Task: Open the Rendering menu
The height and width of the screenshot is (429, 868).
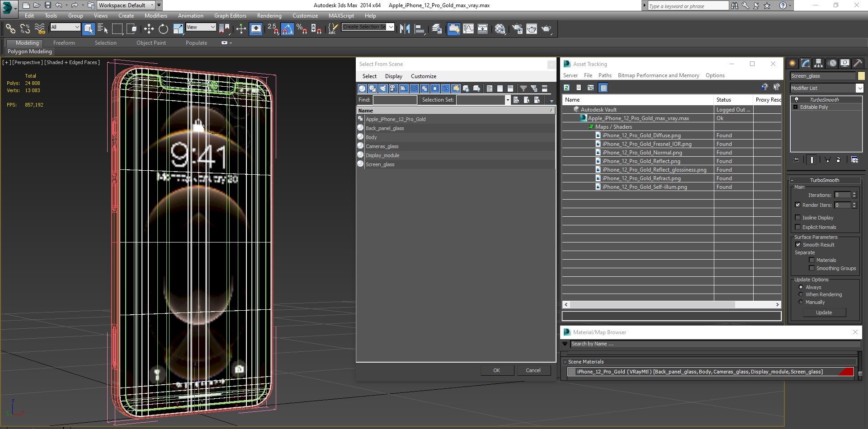Action: click(x=269, y=15)
